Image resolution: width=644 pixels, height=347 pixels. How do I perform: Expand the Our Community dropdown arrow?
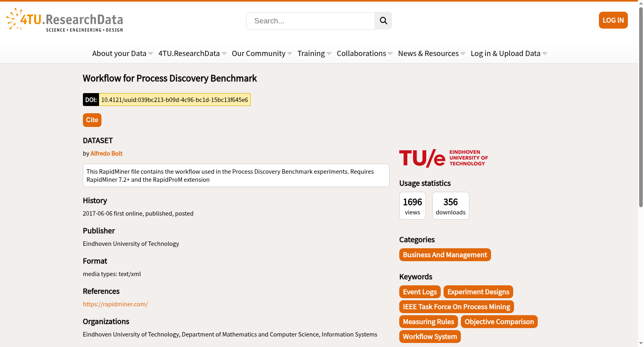pos(290,54)
